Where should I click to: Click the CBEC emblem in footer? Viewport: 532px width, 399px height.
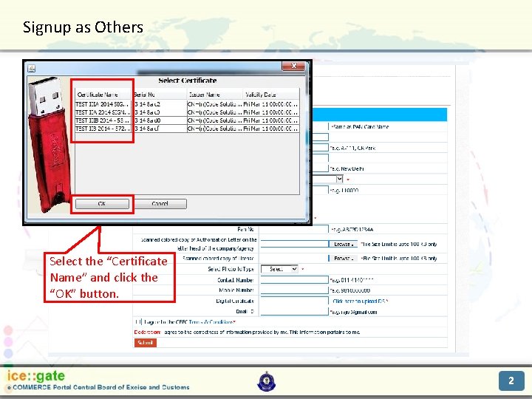pos(267,381)
